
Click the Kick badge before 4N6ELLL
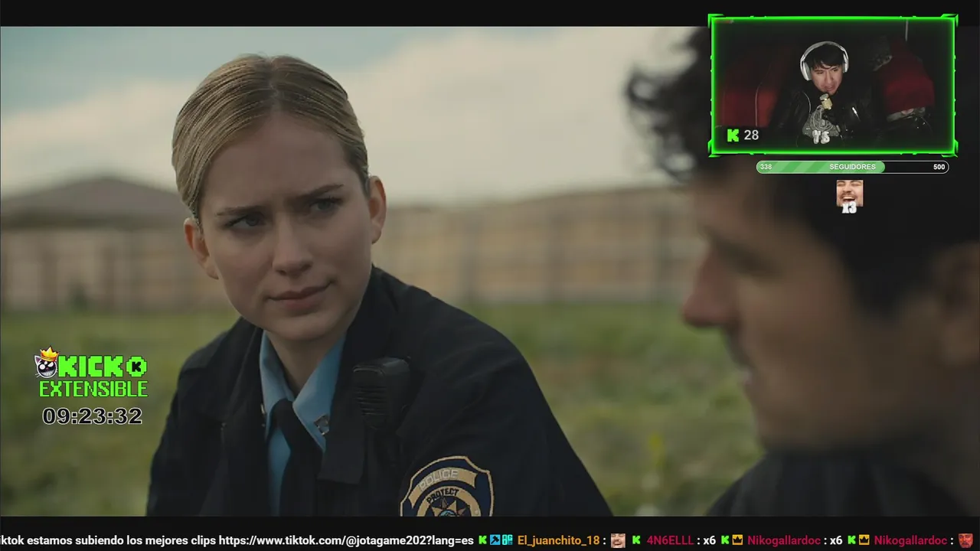pyautogui.click(x=636, y=540)
